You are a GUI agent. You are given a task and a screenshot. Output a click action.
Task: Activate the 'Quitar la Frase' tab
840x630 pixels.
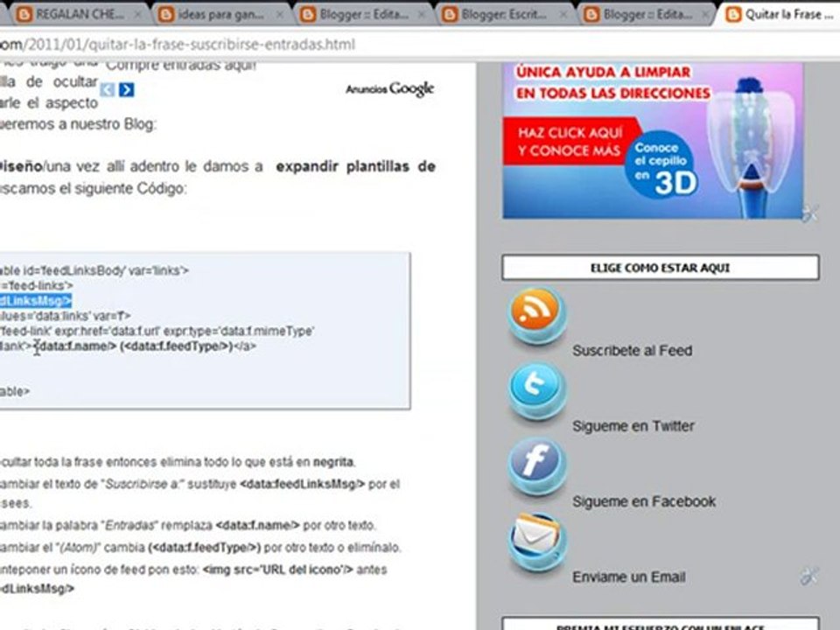coord(780,15)
